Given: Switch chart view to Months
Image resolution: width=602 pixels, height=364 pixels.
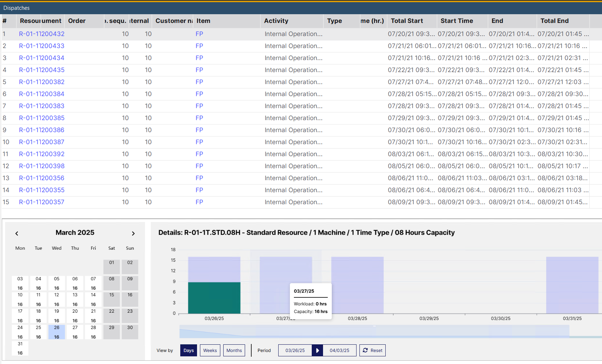Looking at the screenshot, I should [234, 351].
